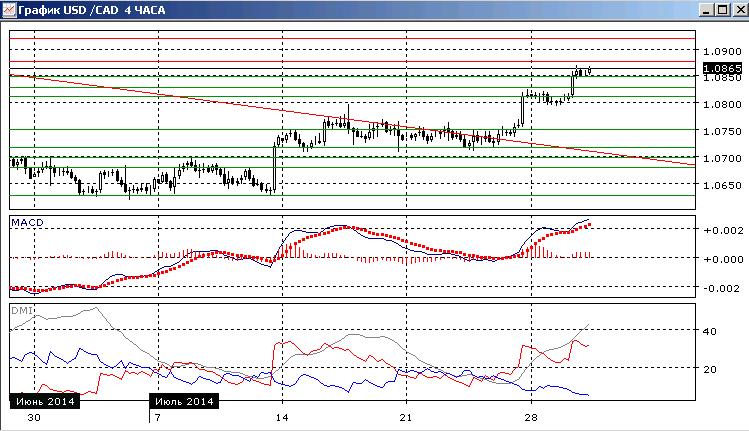Click the date label 21 on time axis
749x431 pixels.
click(x=406, y=418)
